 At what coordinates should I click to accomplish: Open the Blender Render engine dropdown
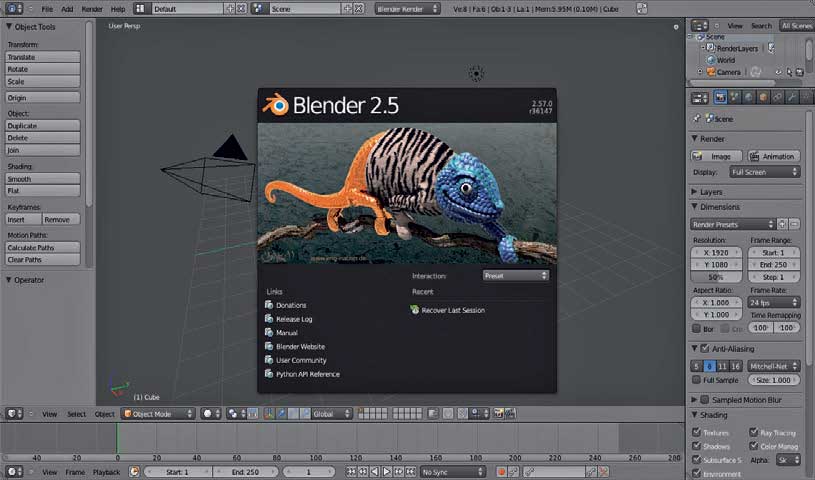(408, 9)
